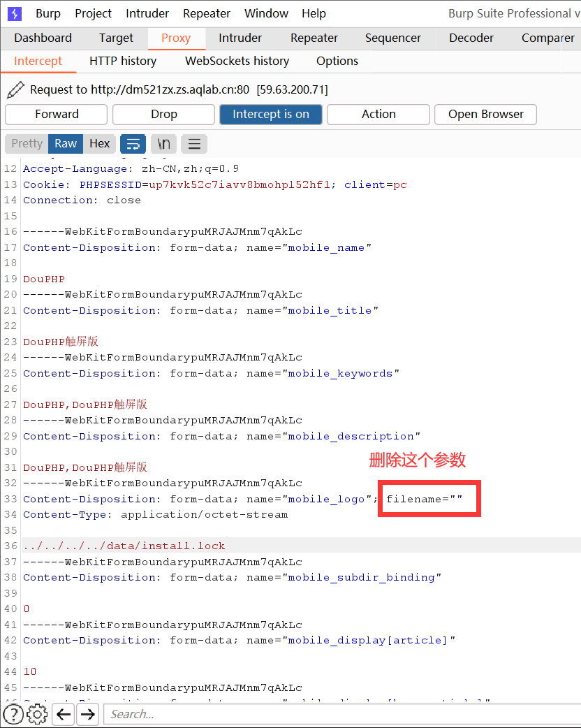Screen dimensions: 581x728
Task: Switch editor to Hex view
Action: click(x=99, y=143)
